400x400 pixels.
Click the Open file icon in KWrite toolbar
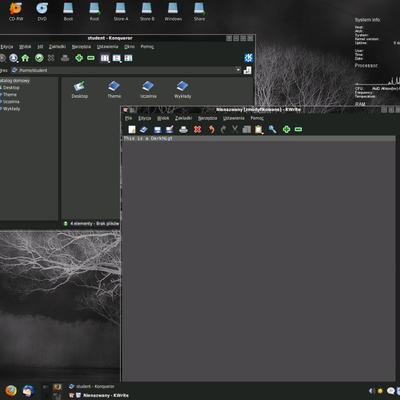point(144,129)
